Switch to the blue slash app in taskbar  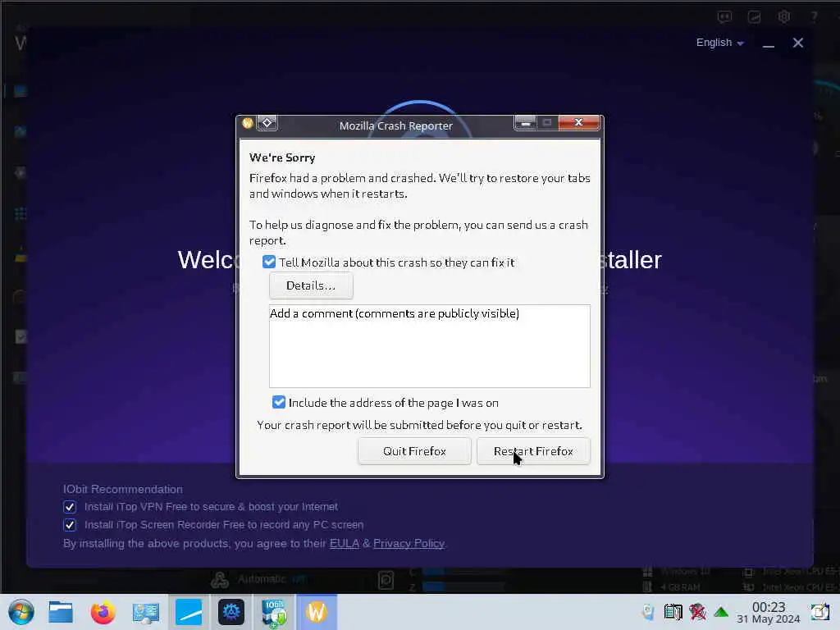[189, 612]
